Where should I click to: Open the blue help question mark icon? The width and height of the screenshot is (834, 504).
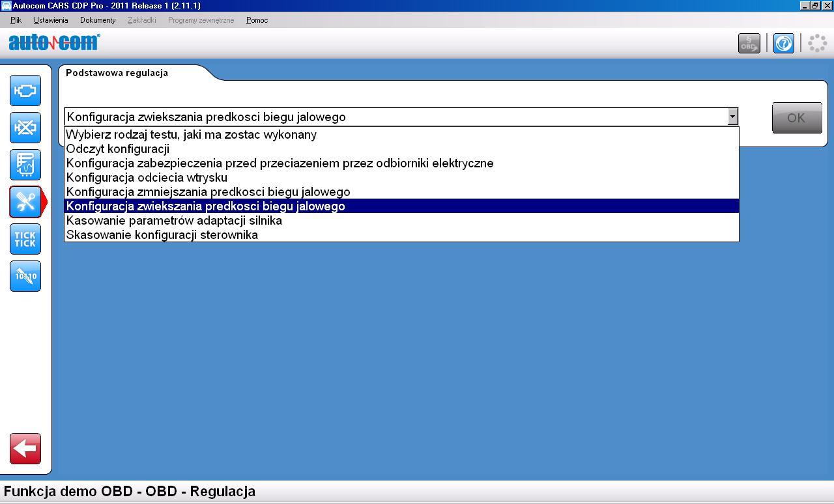click(784, 44)
